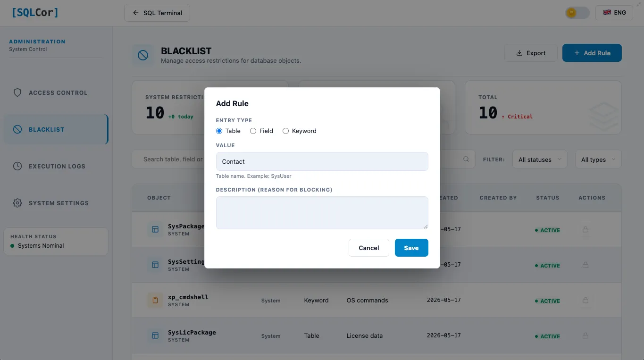
Task: Go back to SQL Terminal
Action: pos(157,13)
